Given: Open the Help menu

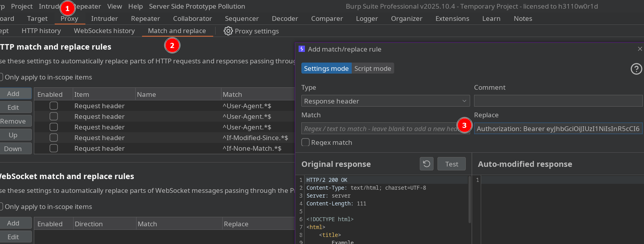Looking at the screenshot, I should click(x=135, y=6).
